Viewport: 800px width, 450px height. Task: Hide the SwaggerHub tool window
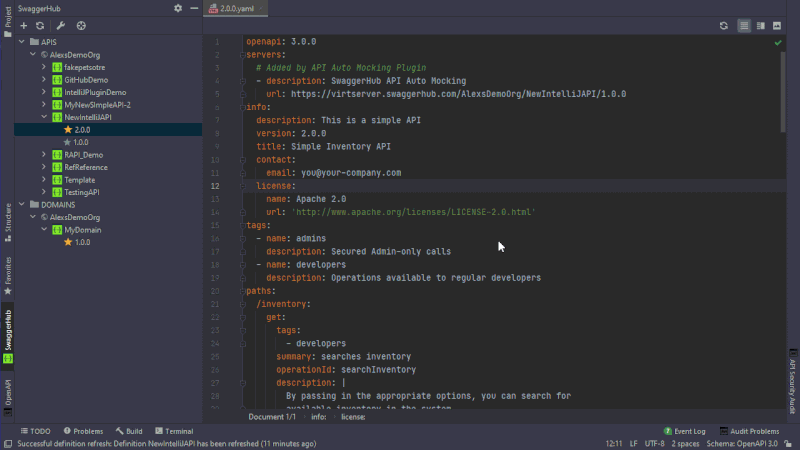194,8
